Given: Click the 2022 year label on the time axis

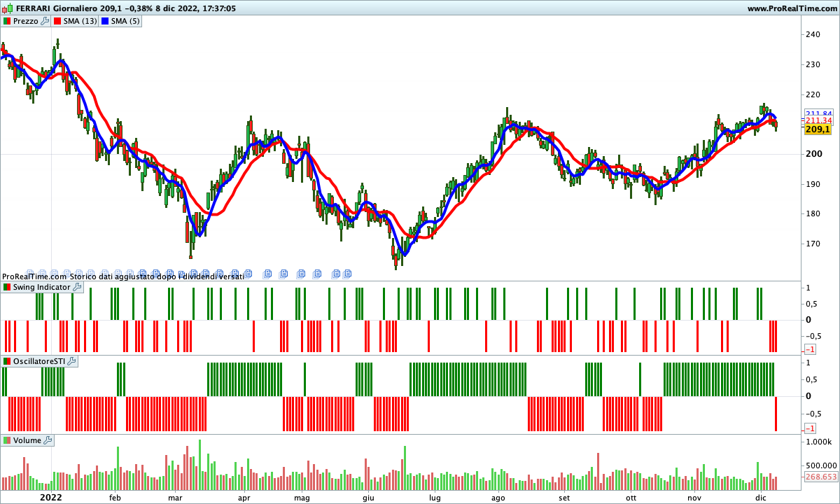Looking at the screenshot, I should click(x=51, y=497).
